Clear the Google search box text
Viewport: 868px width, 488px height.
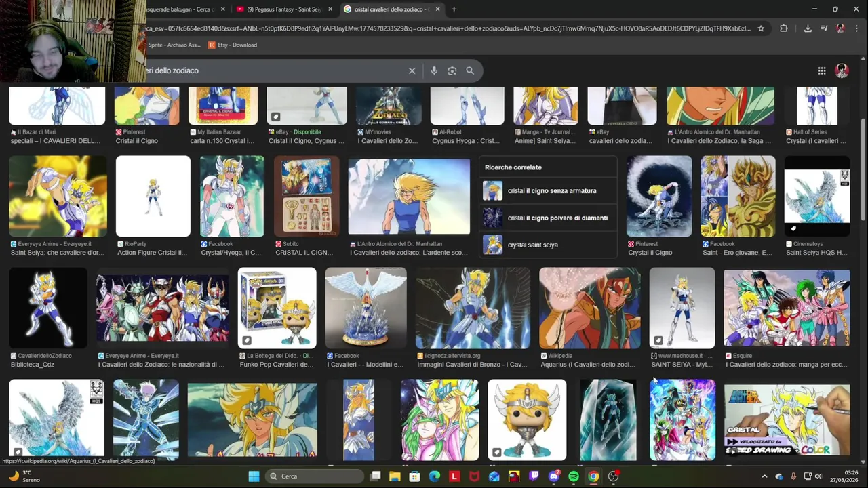pyautogui.click(x=412, y=70)
